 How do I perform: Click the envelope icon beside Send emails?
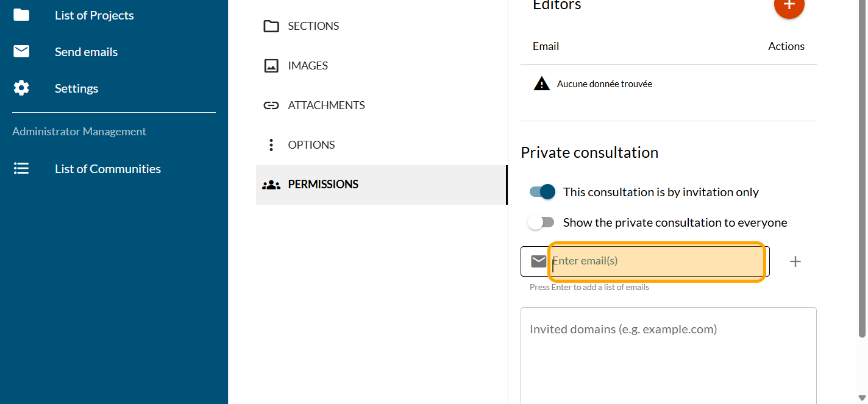tap(21, 52)
